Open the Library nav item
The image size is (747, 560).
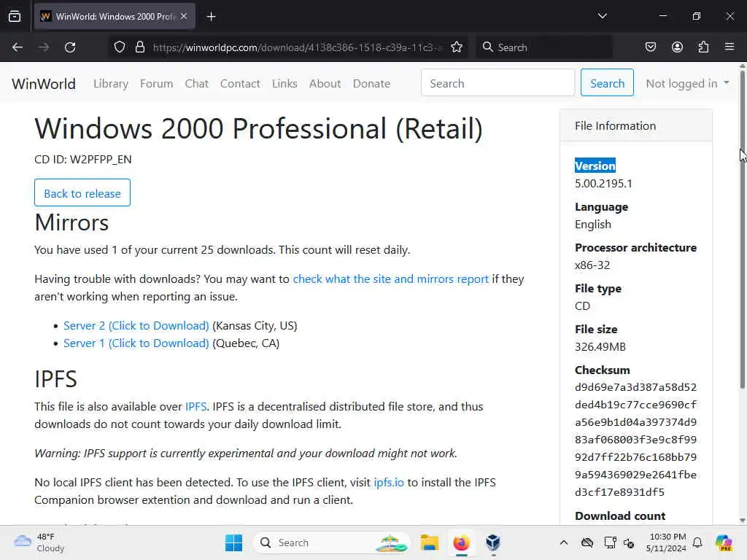coord(111,84)
